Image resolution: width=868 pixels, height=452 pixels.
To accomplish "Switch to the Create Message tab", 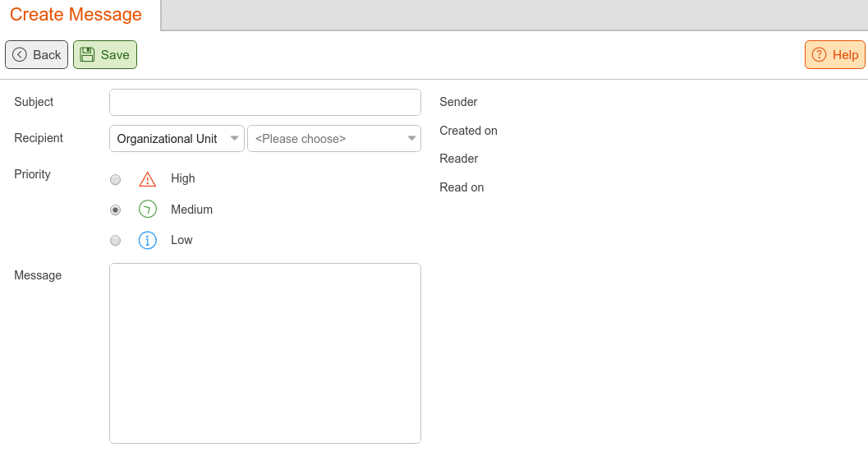I will point(76,15).
